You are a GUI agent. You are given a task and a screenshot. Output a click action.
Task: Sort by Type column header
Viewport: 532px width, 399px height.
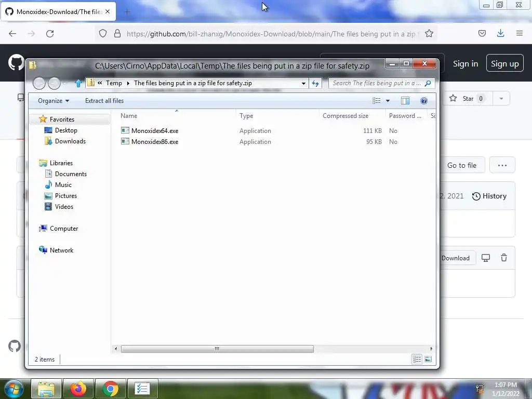click(246, 116)
